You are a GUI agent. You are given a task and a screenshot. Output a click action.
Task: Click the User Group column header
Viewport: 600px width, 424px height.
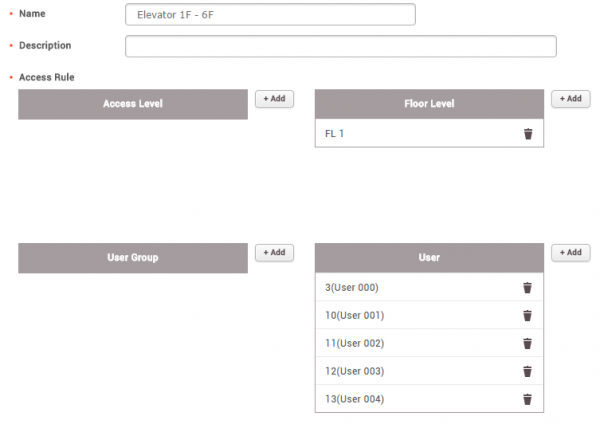[133, 258]
